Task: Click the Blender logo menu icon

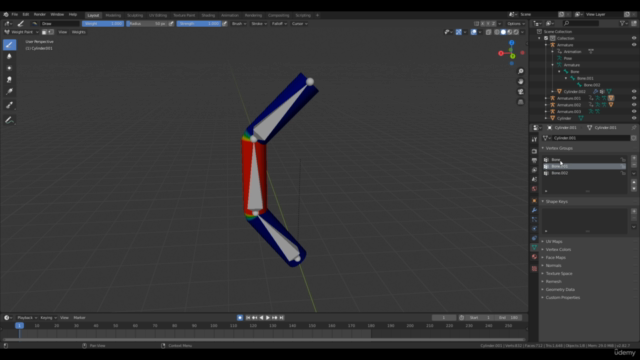Action: [x=6, y=15]
